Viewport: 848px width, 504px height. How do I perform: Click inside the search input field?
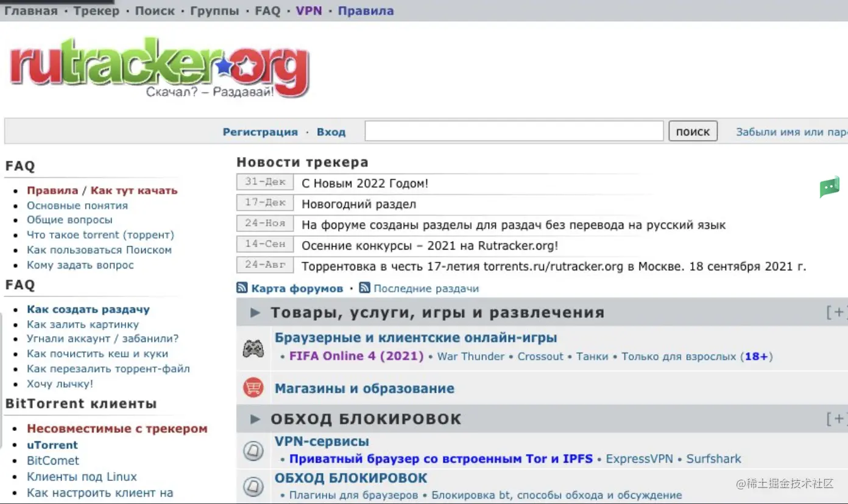(514, 131)
